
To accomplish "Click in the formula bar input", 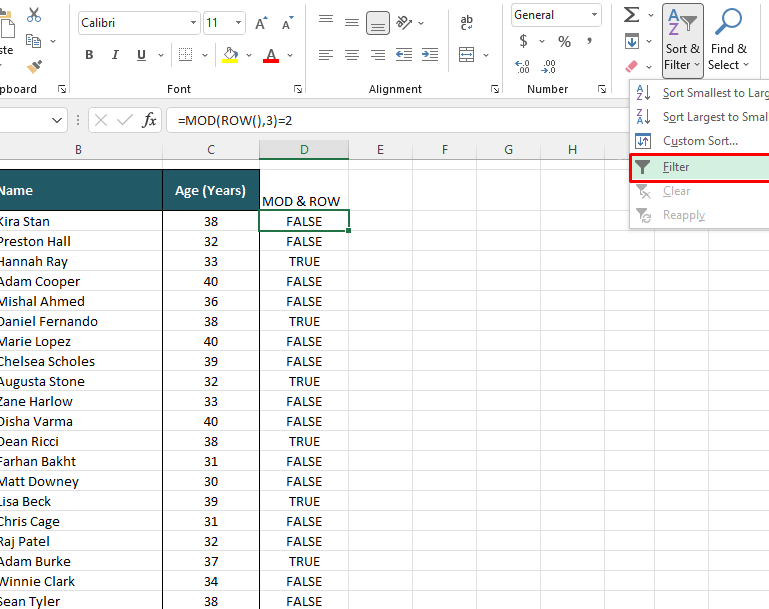I will [397, 121].
